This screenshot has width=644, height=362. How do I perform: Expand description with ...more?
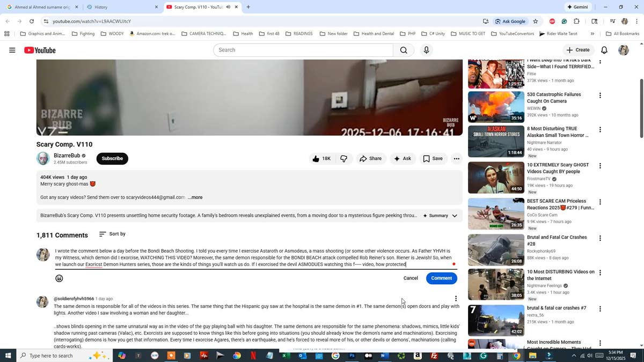[x=195, y=197]
